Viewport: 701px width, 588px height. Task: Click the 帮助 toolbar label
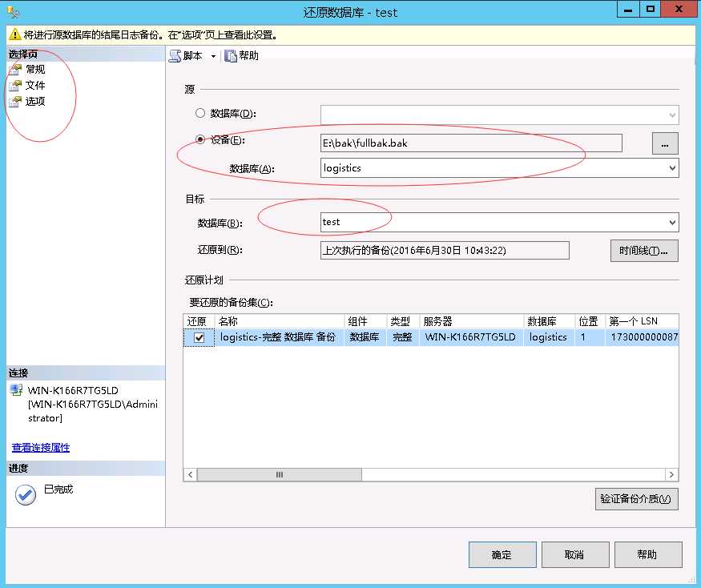[x=248, y=55]
